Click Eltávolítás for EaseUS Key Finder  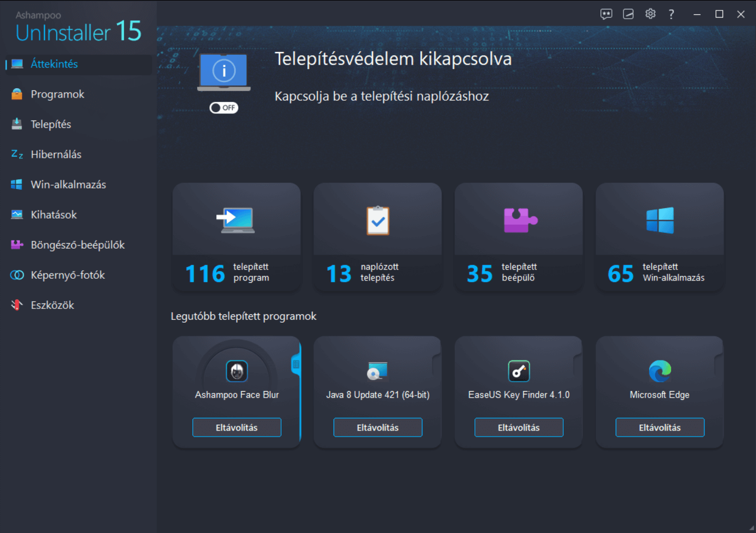519,427
